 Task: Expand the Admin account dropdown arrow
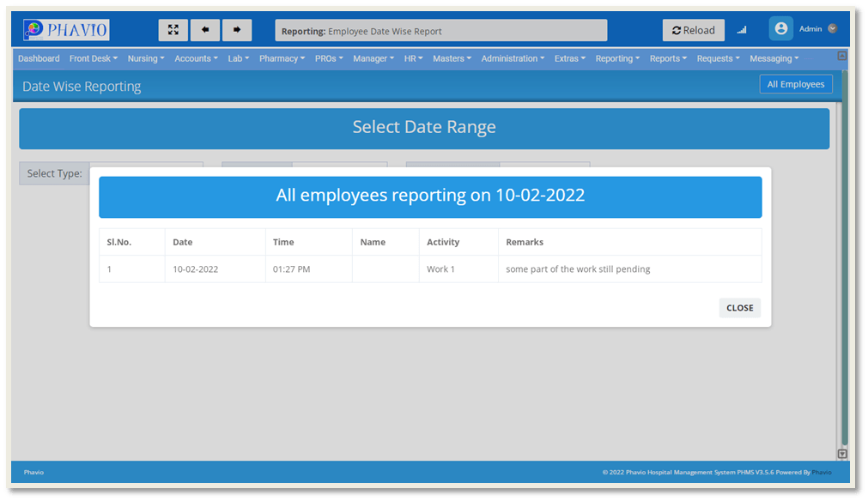click(x=833, y=29)
